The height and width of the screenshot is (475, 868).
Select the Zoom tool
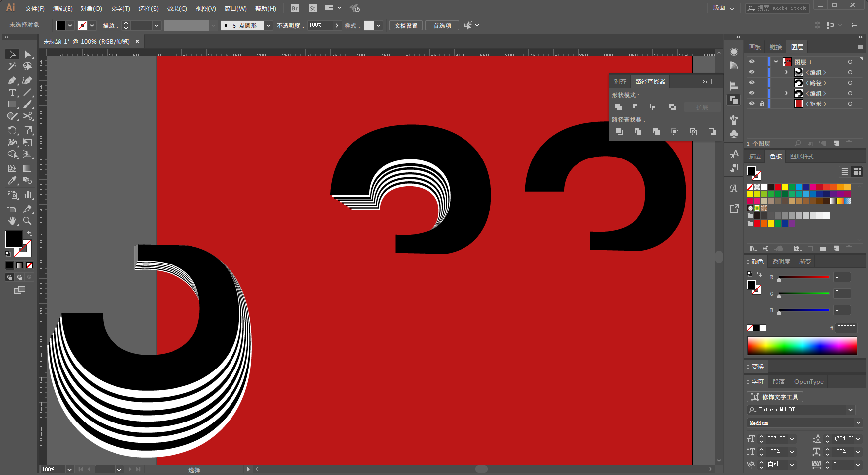pos(27,221)
